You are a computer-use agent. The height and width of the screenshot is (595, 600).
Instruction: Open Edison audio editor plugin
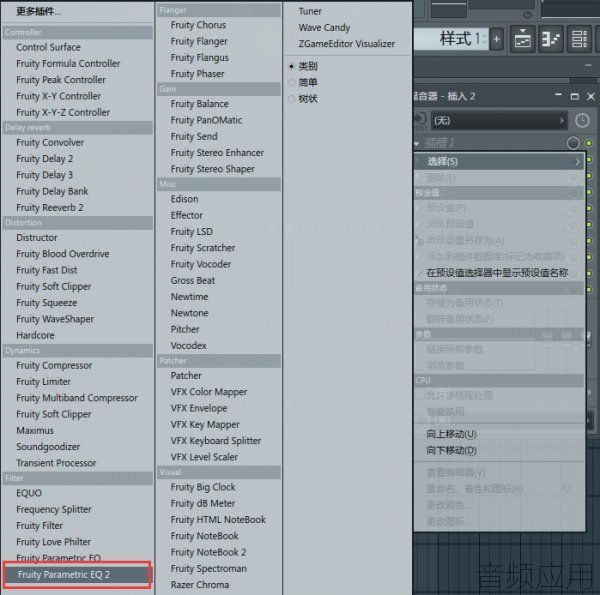tap(184, 199)
